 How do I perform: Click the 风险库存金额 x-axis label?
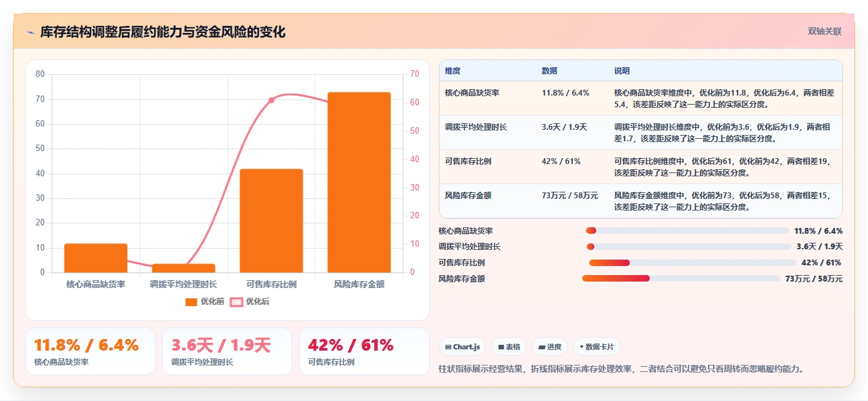(359, 284)
